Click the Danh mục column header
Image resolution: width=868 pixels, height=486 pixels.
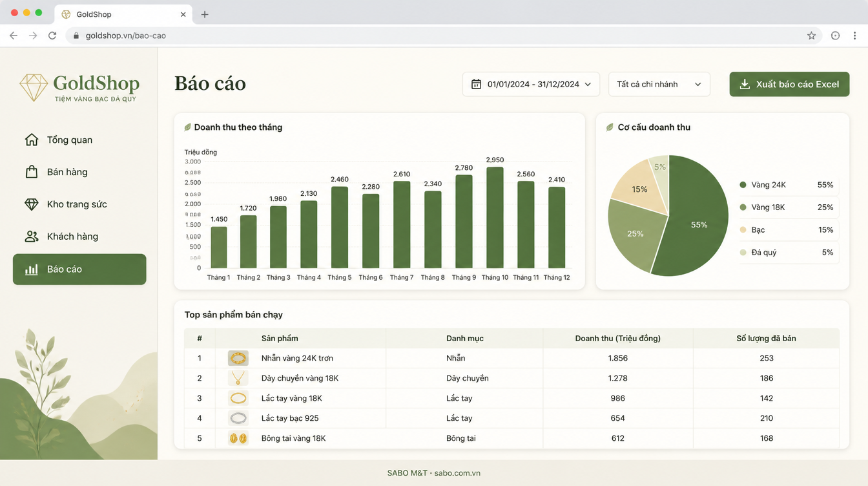pyautogui.click(x=465, y=339)
